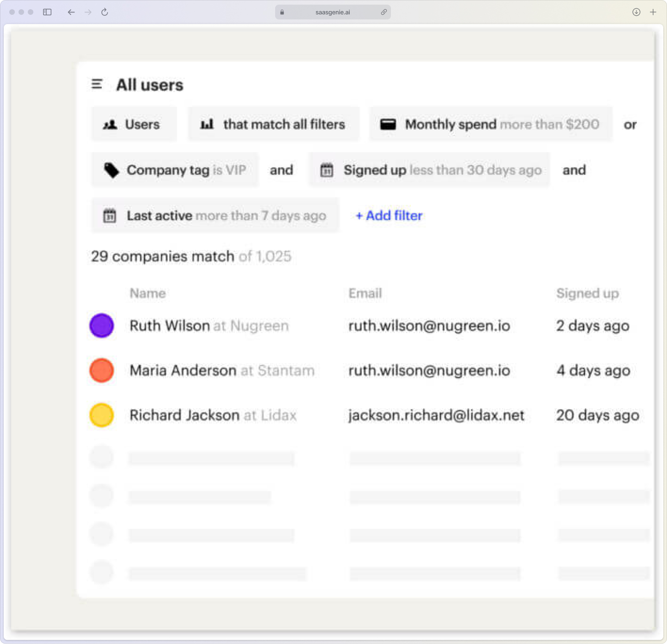Viewport: 667px width, 644px height.
Task: Click the Add filter link
Action: tap(389, 216)
